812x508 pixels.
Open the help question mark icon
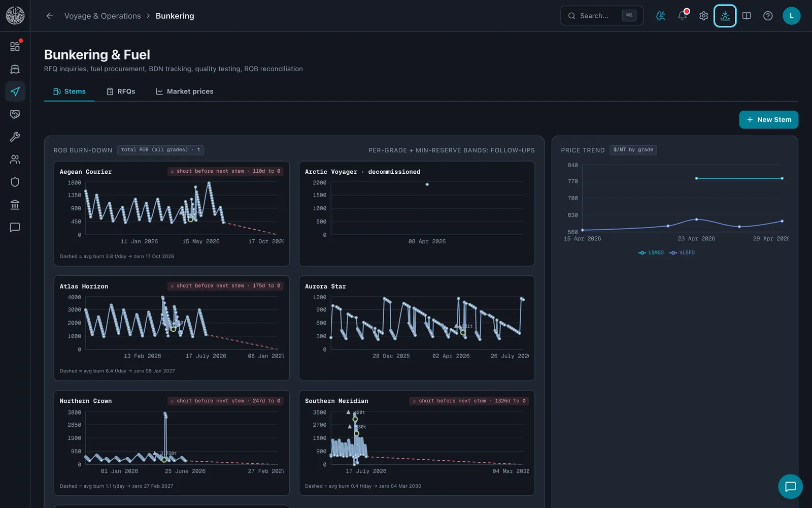768,16
